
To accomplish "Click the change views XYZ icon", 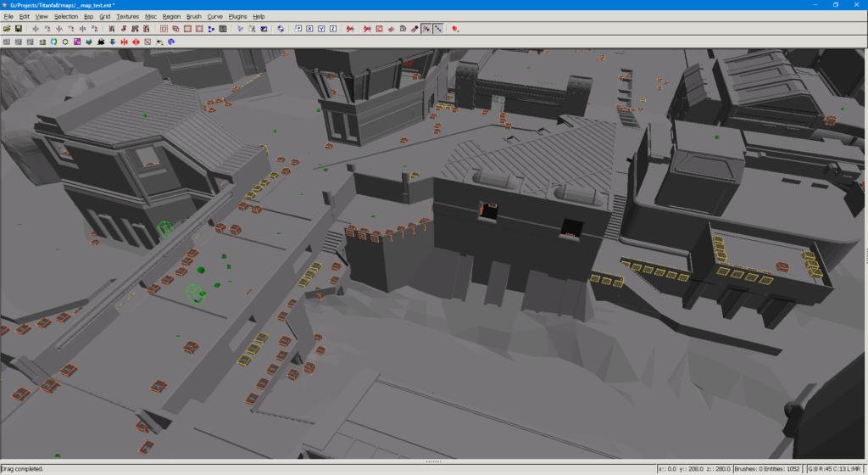I will (240, 29).
